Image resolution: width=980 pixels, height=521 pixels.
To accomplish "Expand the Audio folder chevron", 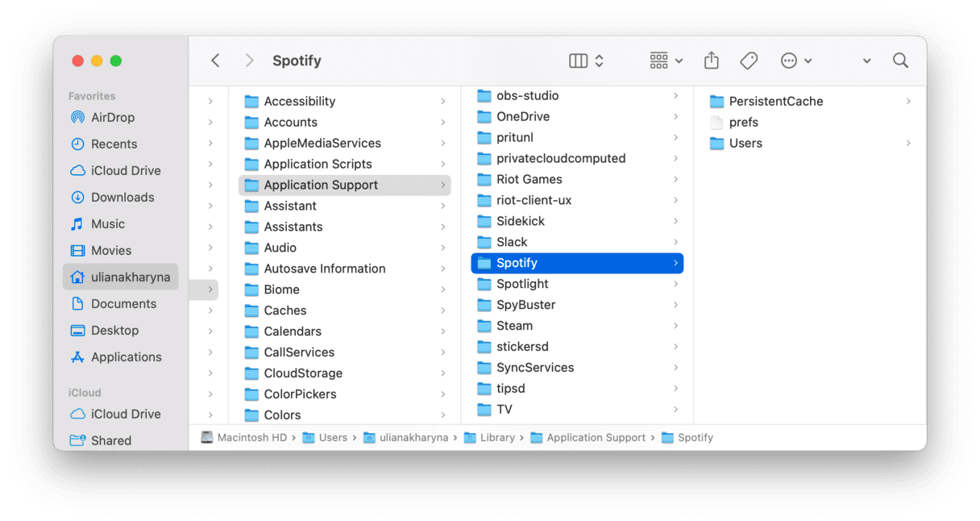I will tap(443, 248).
